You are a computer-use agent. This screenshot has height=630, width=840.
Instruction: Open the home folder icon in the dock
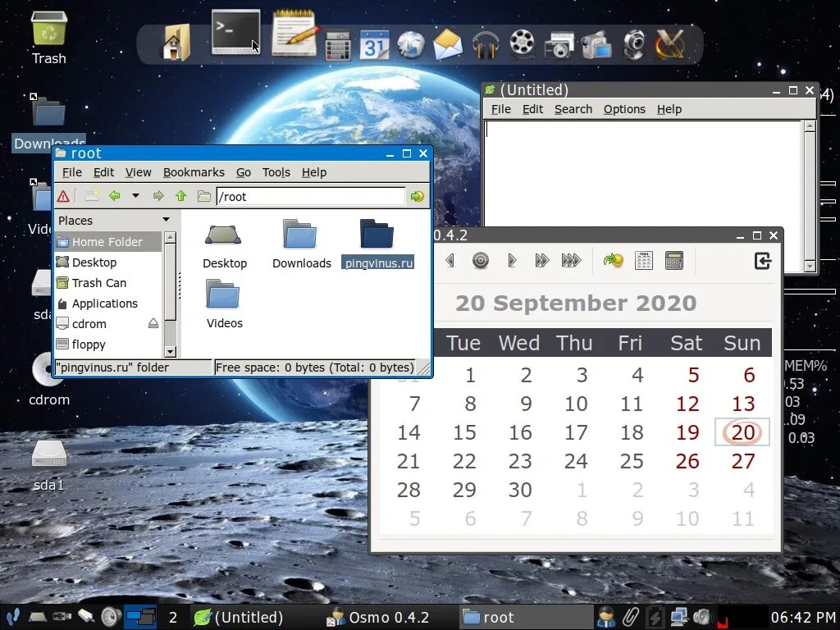[x=177, y=42]
